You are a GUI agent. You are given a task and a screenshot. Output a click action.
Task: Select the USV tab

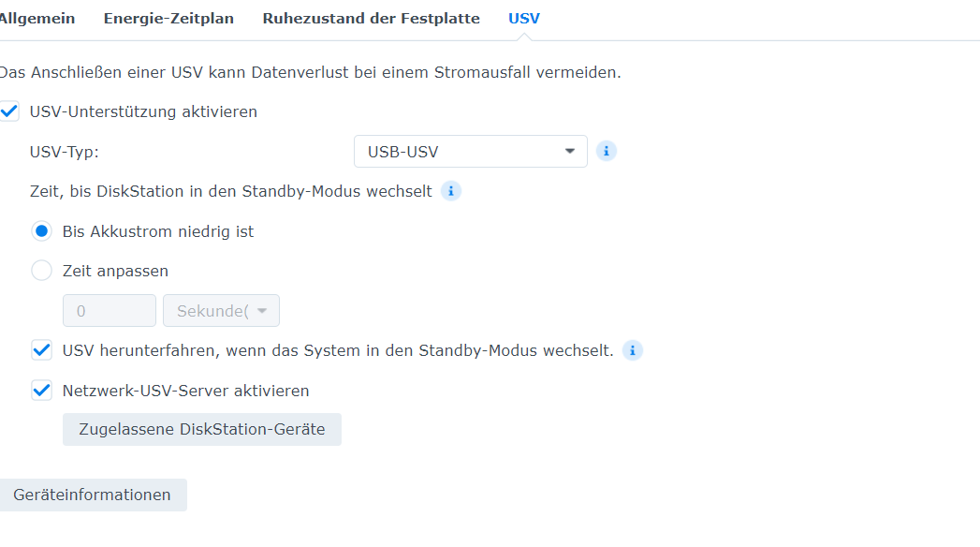(x=524, y=19)
